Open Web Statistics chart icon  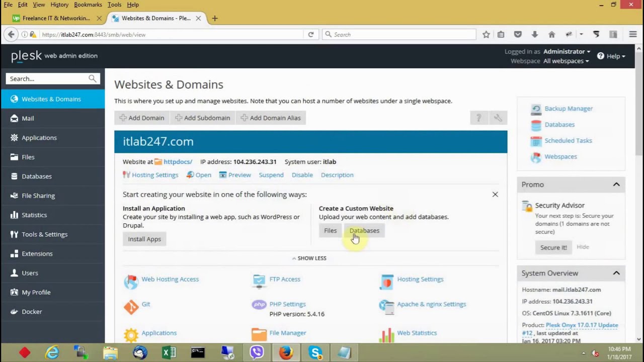(x=387, y=335)
